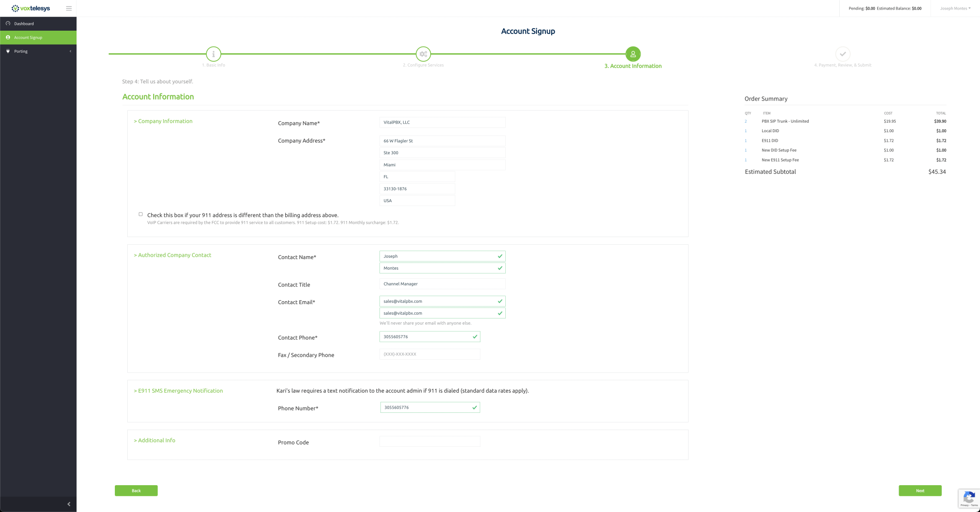This screenshot has height=512, width=980.
Task: Click the E911 SMS Emergency Notification heading
Action: pyautogui.click(x=178, y=391)
